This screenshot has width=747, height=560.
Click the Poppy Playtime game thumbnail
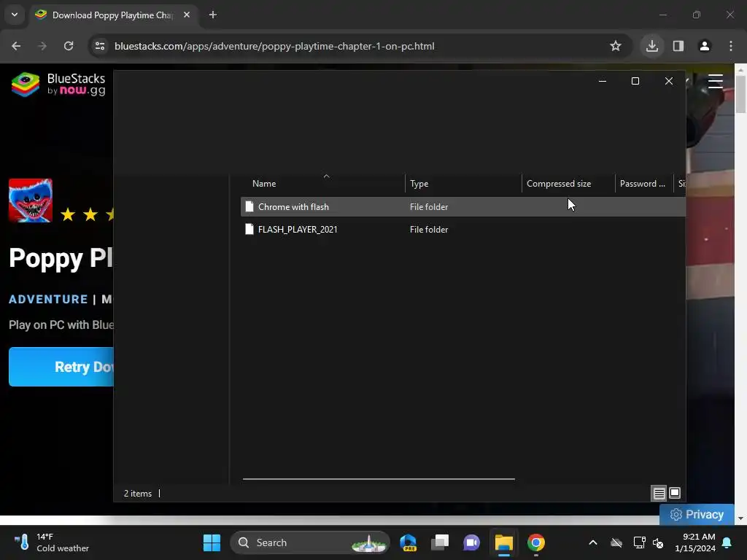pos(31,201)
